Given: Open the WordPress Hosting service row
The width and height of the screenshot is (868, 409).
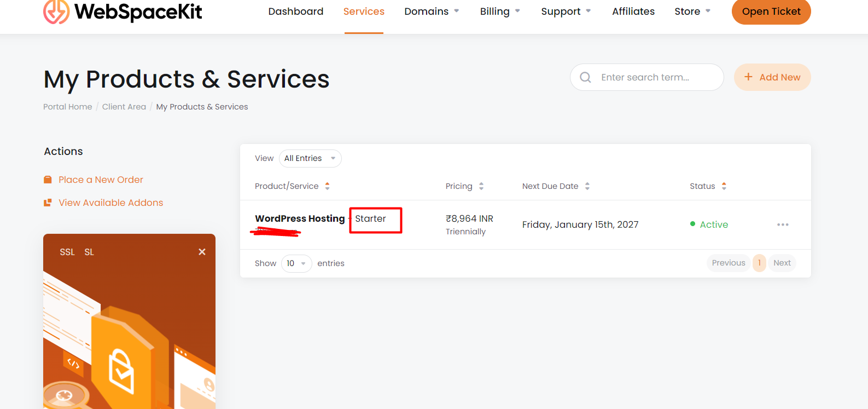Looking at the screenshot, I should point(525,224).
